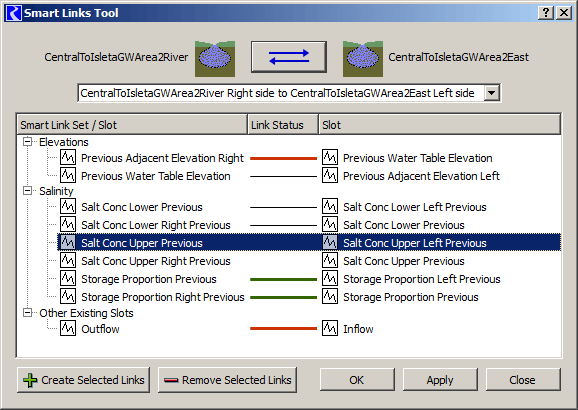Click the swap direction arrows button
This screenshot has height=410, width=578.
click(x=289, y=57)
